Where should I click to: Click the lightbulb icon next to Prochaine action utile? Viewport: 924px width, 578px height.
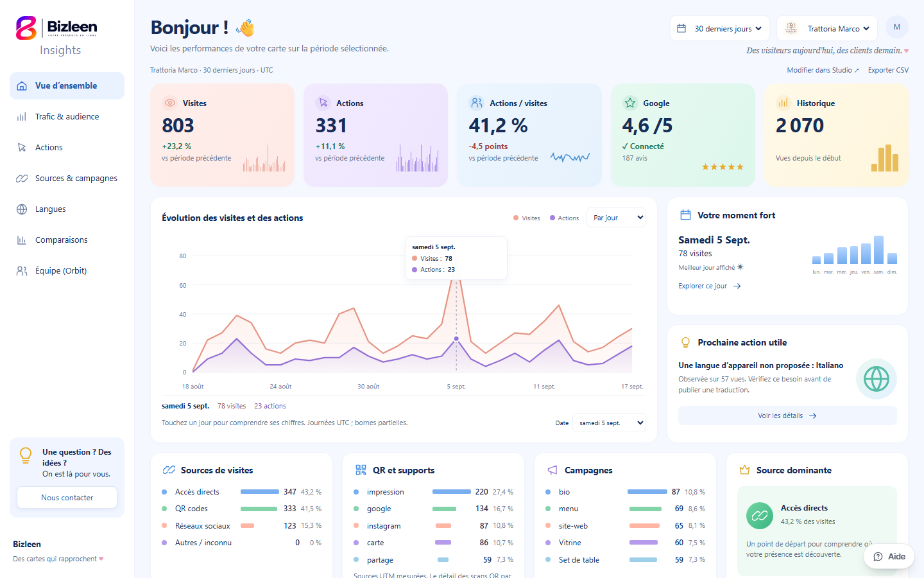point(685,342)
